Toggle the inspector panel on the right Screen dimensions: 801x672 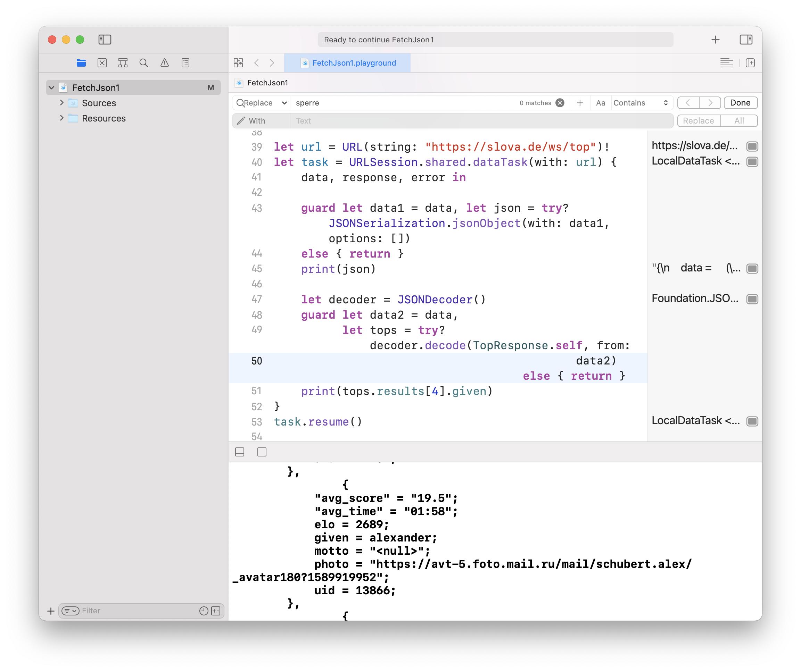tap(746, 40)
